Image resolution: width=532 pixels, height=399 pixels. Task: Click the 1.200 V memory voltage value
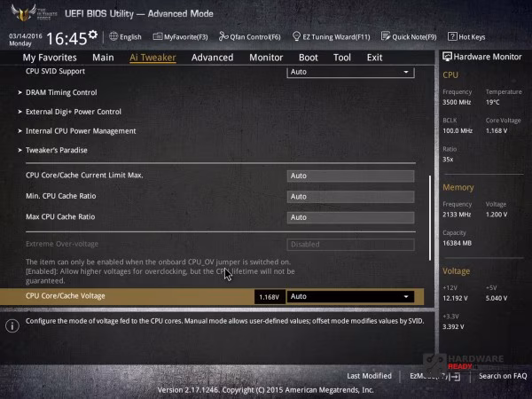coord(497,215)
